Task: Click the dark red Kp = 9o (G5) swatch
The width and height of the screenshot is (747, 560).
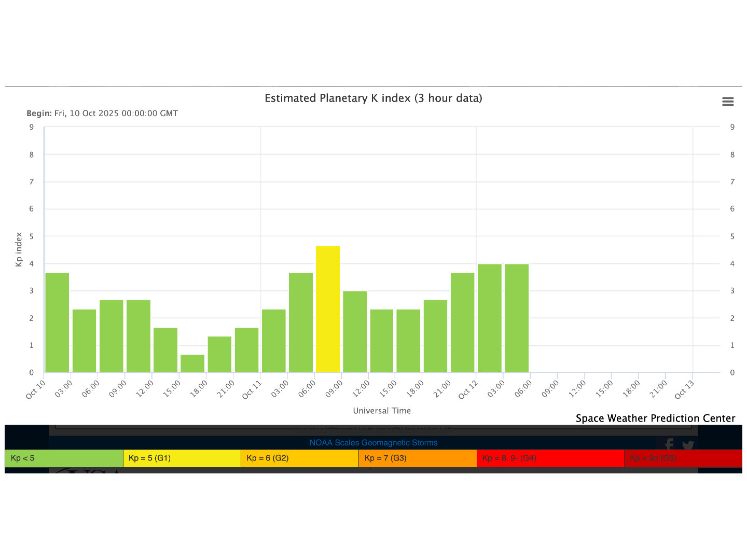Action: 683,458
